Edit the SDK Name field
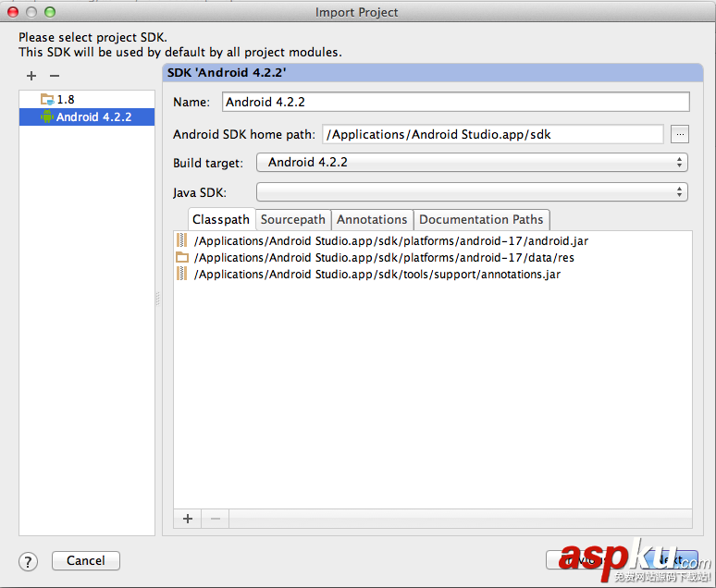 456,102
